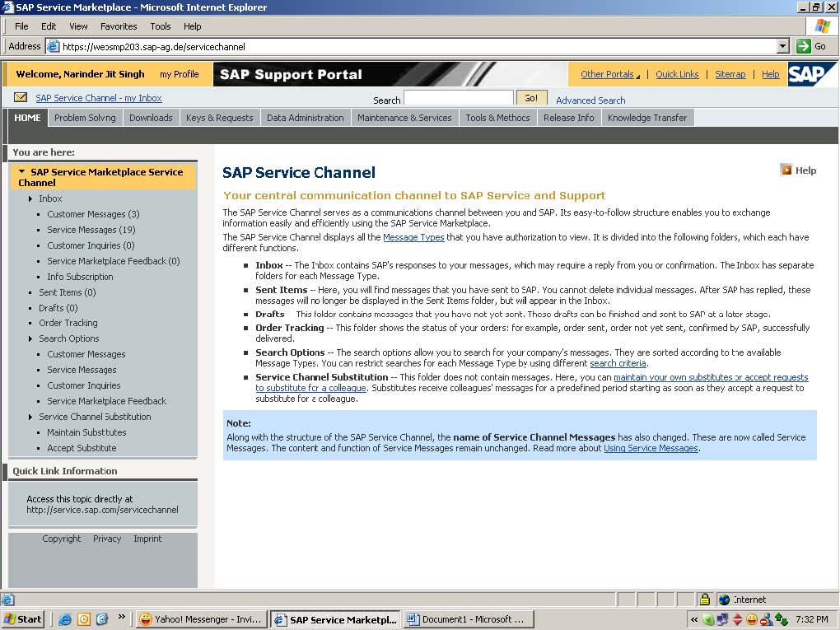Open the Other Portals dropdown
This screenshot has width=840, height=630.
point(610,74)
